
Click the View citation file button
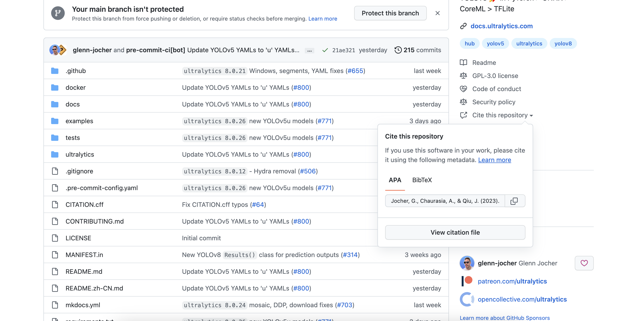coord(455,232)
